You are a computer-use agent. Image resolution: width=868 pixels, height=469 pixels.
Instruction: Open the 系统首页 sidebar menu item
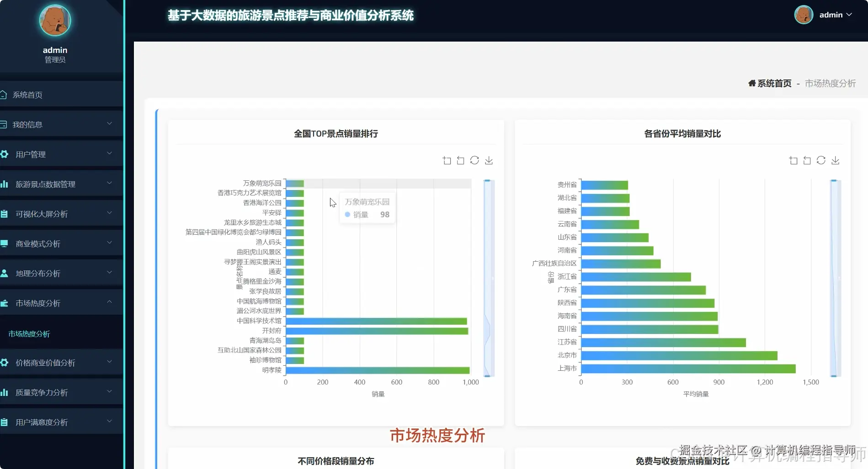61,95
